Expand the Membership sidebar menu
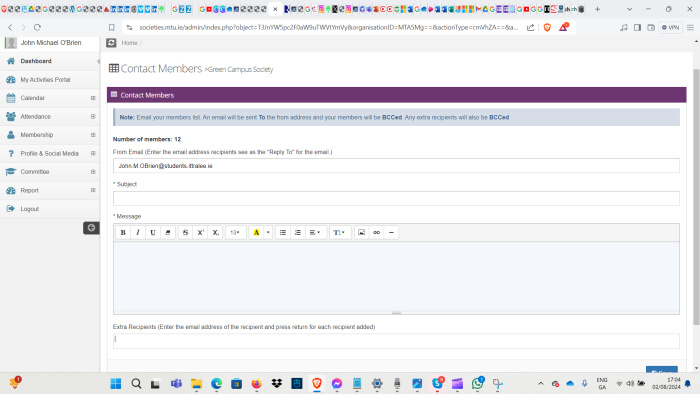Screen dimensions: 700x394 pos(50,135)
